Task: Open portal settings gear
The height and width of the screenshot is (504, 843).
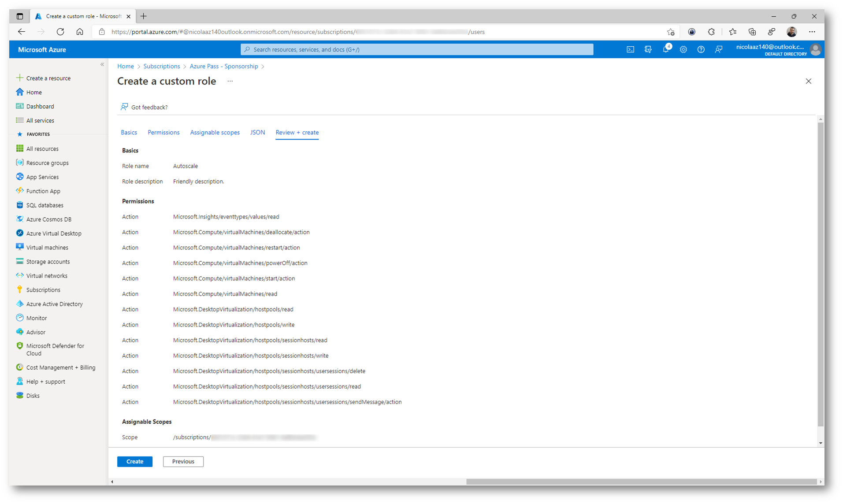Action: (x=683, y=49)
